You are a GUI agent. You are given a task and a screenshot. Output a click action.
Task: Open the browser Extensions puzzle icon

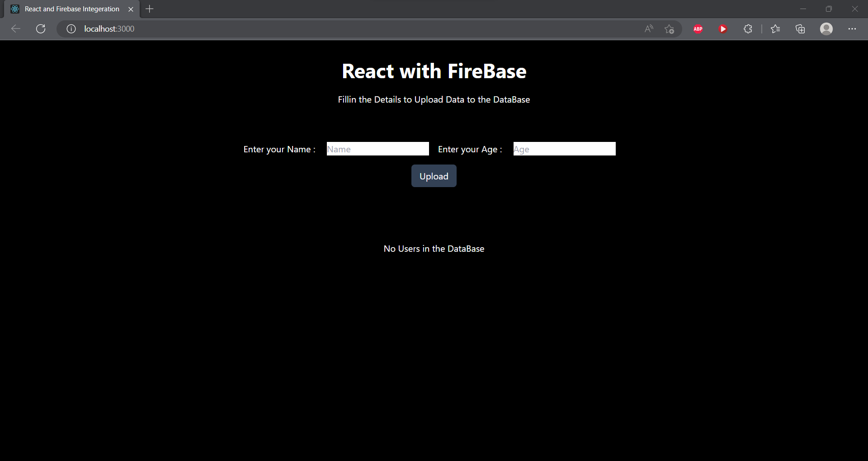[748, 28]
